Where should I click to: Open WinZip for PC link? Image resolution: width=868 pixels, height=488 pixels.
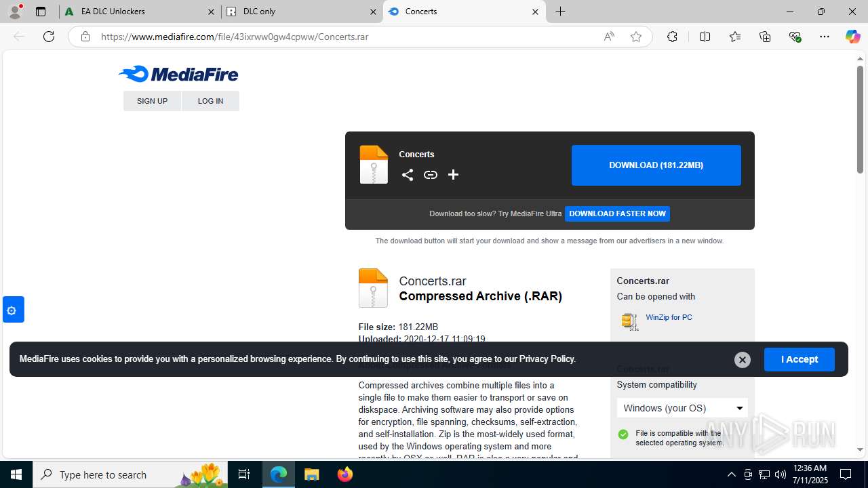[x=669, y=317]
